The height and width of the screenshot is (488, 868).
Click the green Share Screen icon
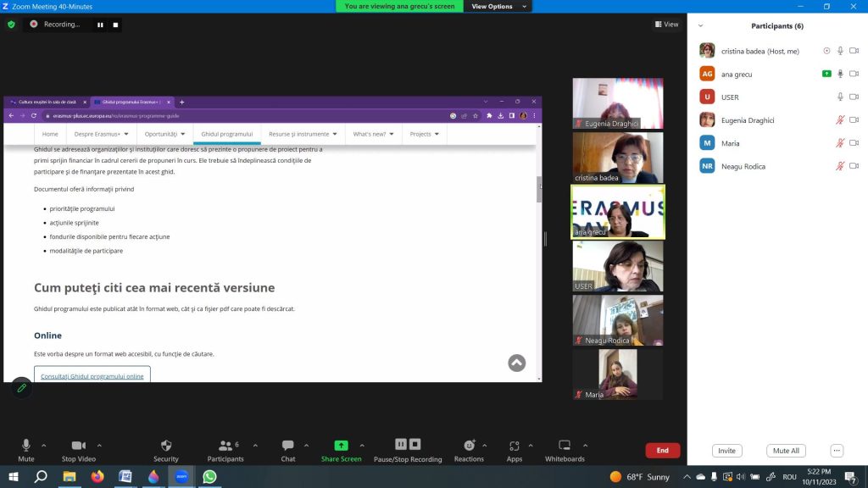(341, 446)
